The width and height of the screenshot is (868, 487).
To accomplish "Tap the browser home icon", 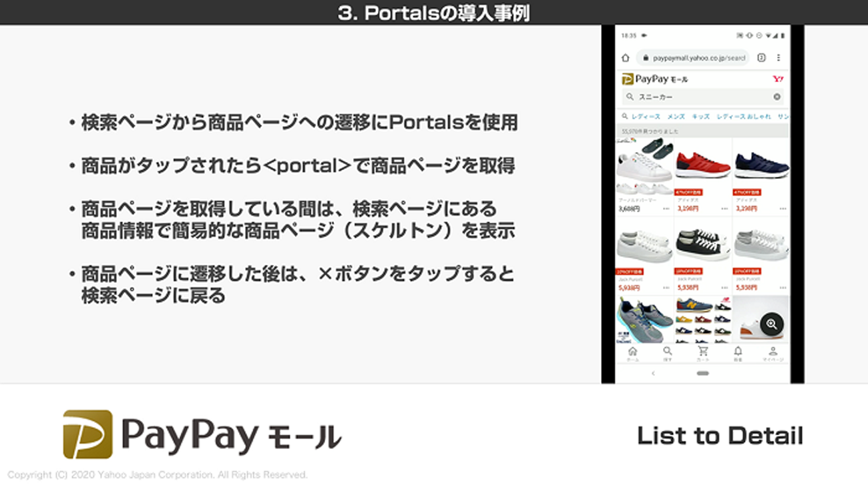I will (x=626, y=58).
